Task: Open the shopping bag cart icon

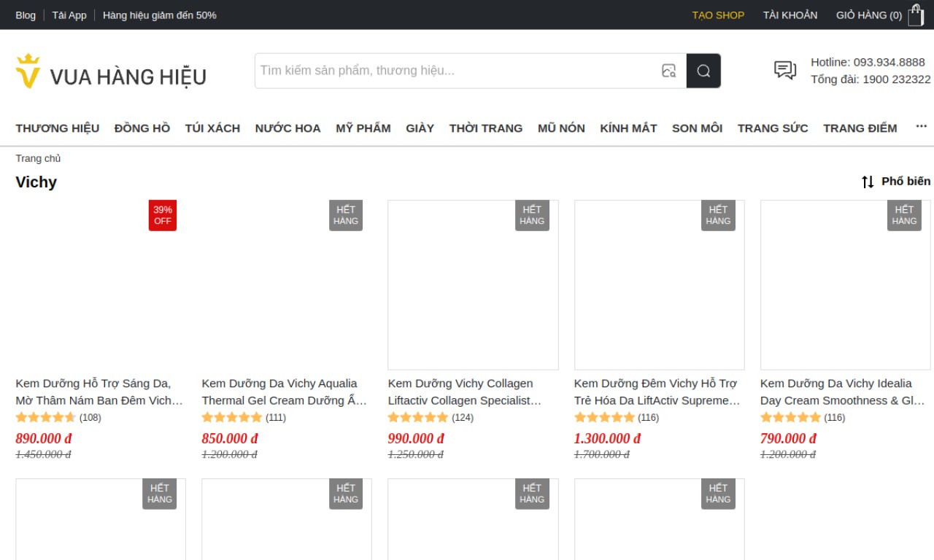Action: [x=916, y=15]
